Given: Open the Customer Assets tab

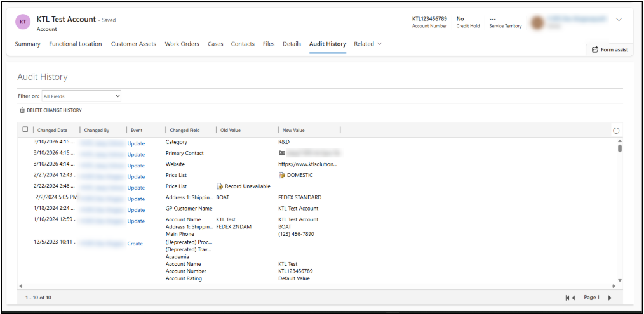Looking at the screenshot, I should 133,44.
